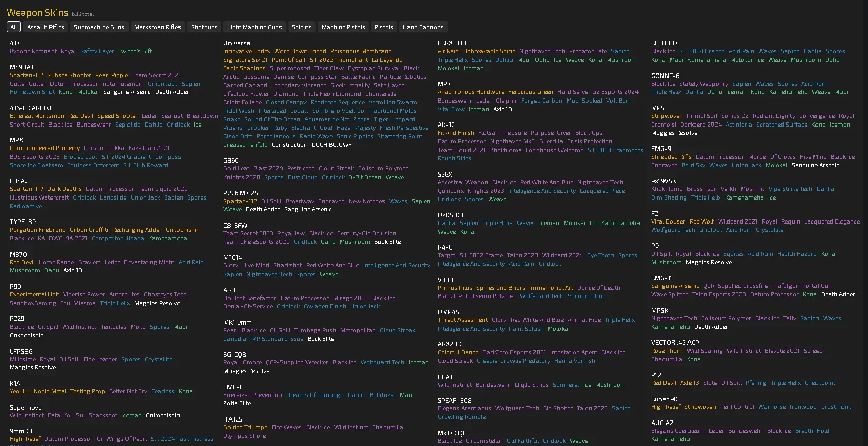
Task: Open the Hand Cannons tab
Action: [x=423, y=27]
